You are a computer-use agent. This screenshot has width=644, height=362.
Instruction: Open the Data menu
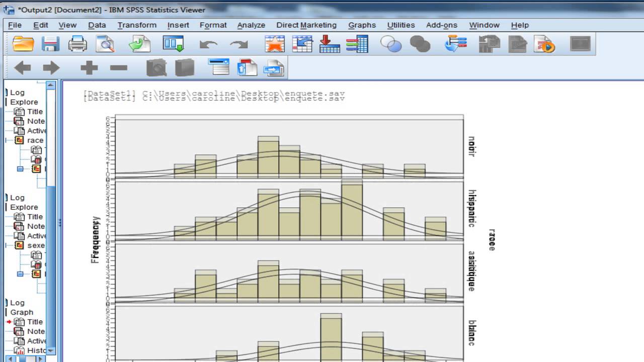click(97, 25)
